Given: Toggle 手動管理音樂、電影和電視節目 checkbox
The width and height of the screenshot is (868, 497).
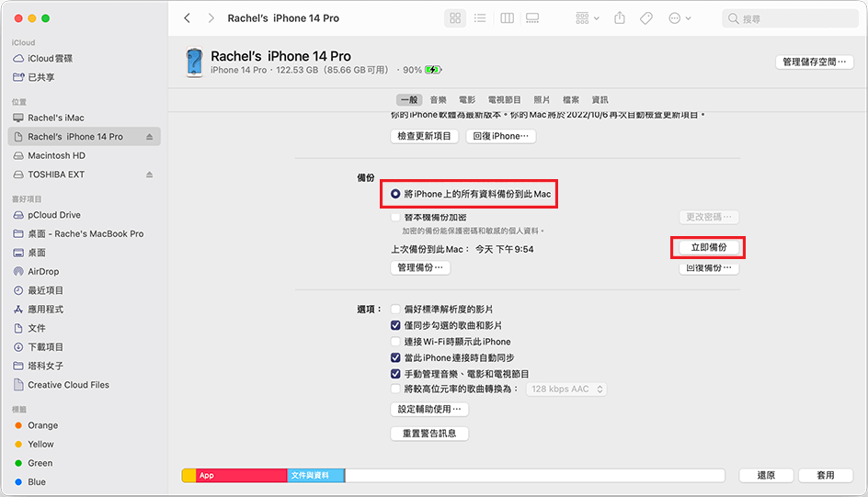Looking at the screenshot, I should pyautogui.click(x=395, y=374).
